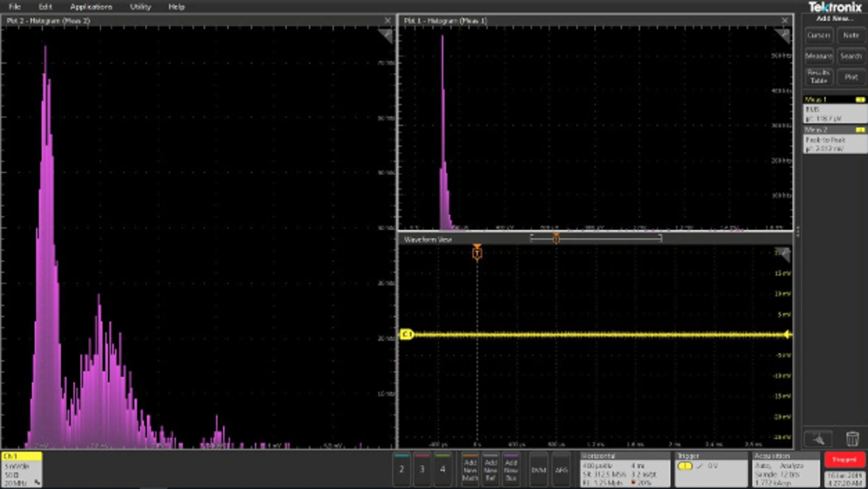This screenshot has width=868, height=489.
Task: Click the draw-a-box zoom icon
Action: (x=818, y=439)
